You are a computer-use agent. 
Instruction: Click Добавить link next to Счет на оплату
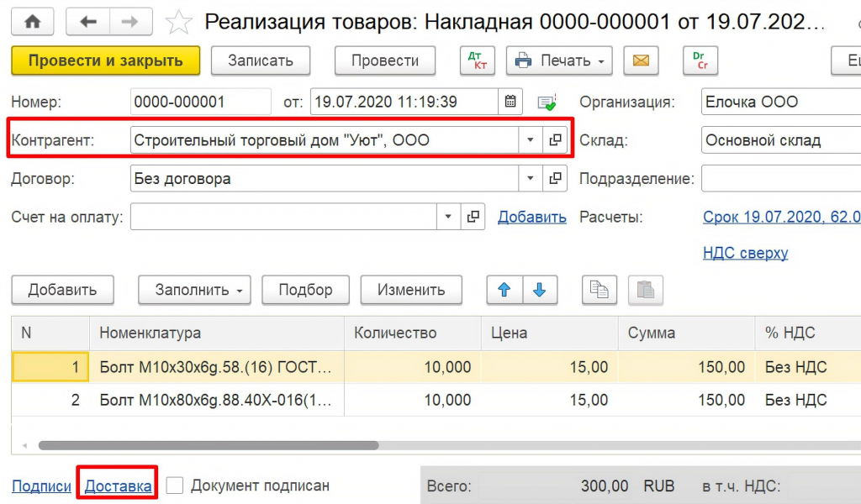(x=531, y=218)
